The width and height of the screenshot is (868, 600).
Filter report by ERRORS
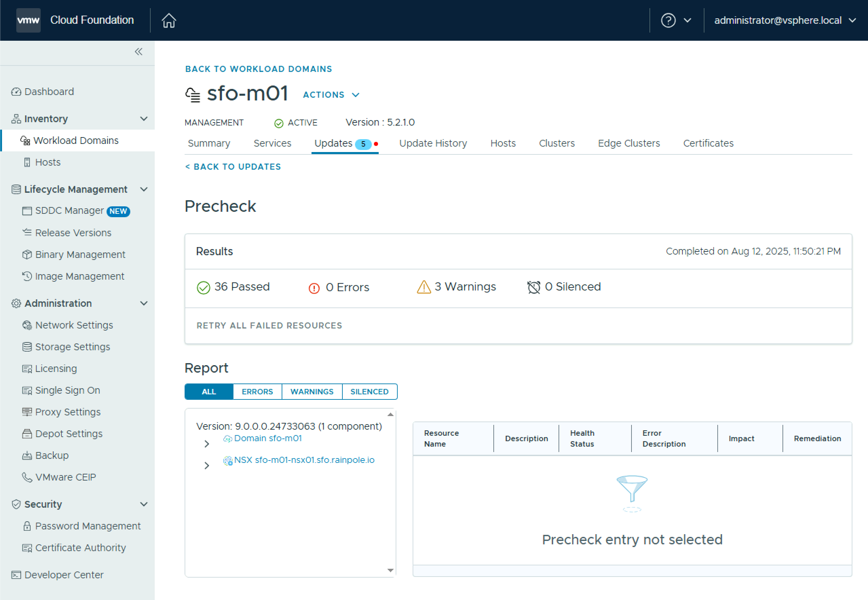(257, 391)
